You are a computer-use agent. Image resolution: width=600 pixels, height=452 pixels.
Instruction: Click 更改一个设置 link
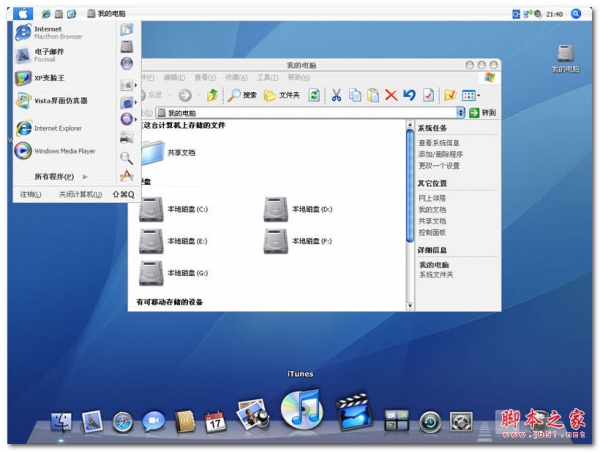tap(439, 166)
